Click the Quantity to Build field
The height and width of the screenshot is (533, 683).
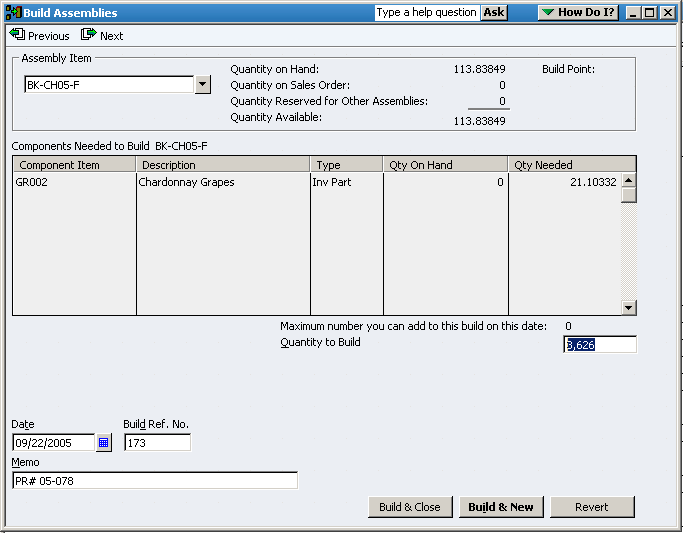599,345
